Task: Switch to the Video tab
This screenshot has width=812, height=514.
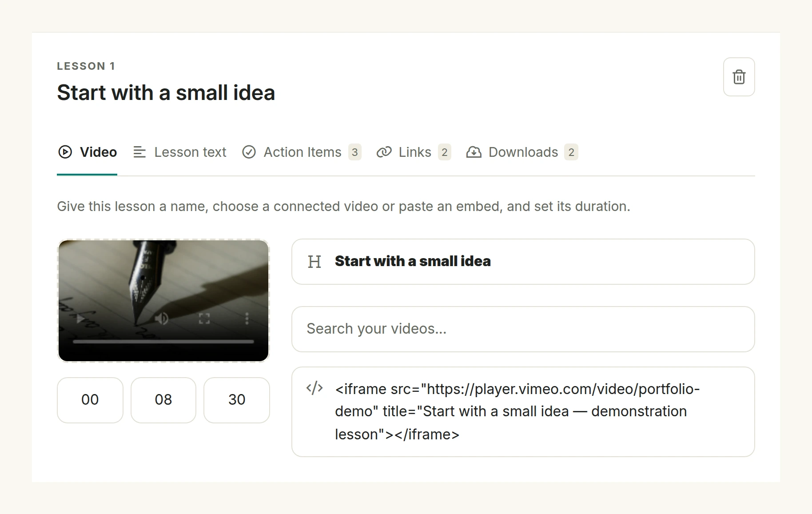Action: (x=87, y=152)
